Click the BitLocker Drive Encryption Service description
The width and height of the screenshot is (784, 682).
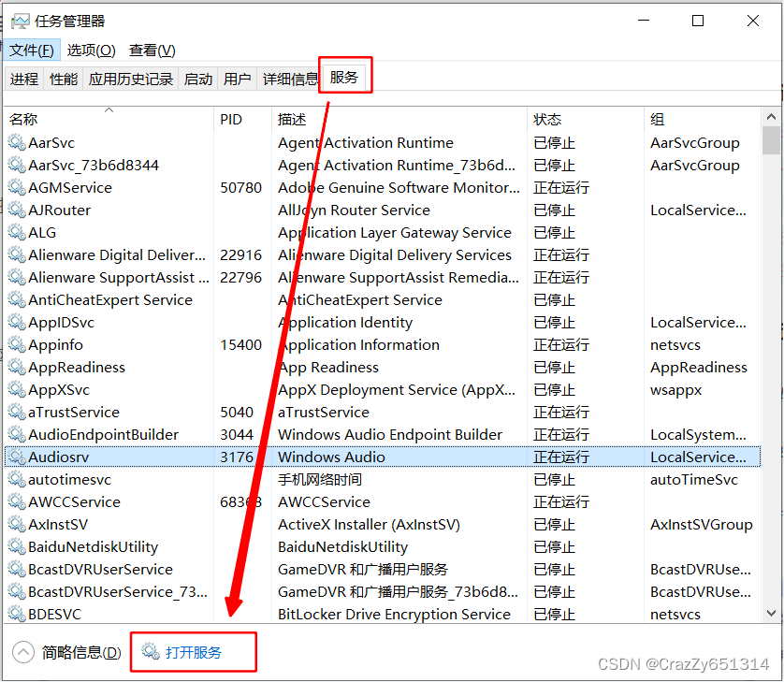pos(395,614)
